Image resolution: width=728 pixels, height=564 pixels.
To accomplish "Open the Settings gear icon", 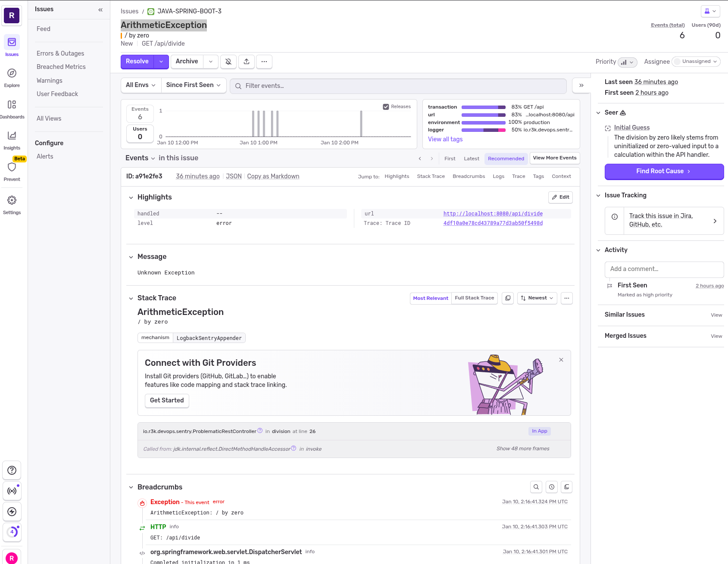I will click(12, 200).
